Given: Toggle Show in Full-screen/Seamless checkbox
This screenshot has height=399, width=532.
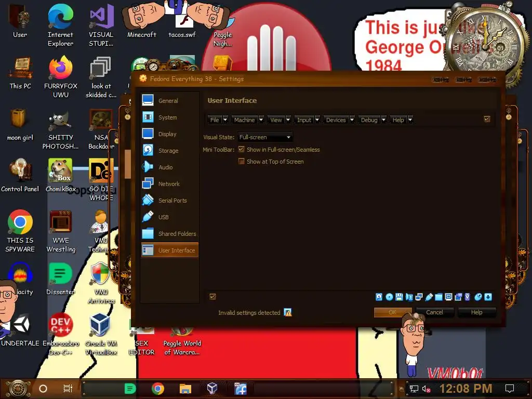Looking at the screenshot, I should [x=241, y=149].
